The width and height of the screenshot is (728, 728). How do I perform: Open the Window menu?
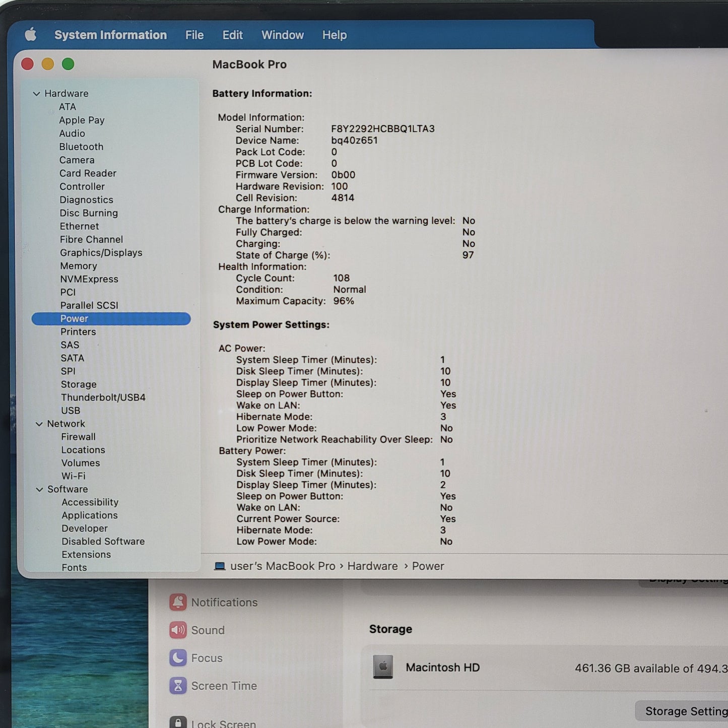click(283, 35)
